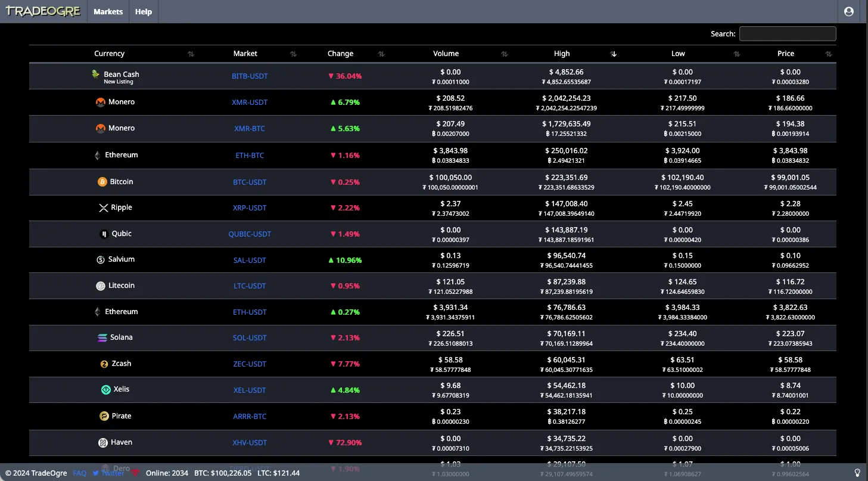Open the user account icon
This screenshot has height=481, width=868.
coord(849,11)
